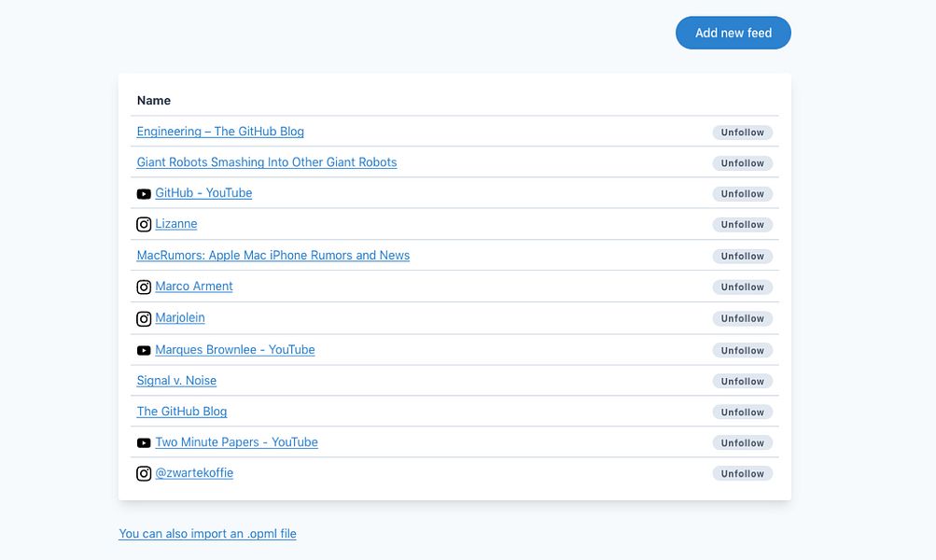This screenshot has height=560, width=936.
Task: Unfollow The GitHub Blog feed
Action: coord(742,412)
